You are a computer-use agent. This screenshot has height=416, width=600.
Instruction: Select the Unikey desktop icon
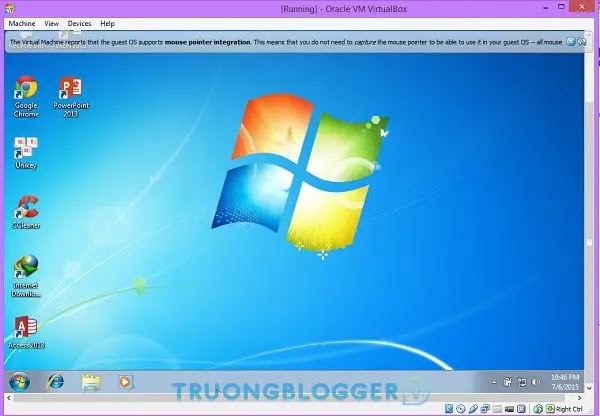(26, 153)
